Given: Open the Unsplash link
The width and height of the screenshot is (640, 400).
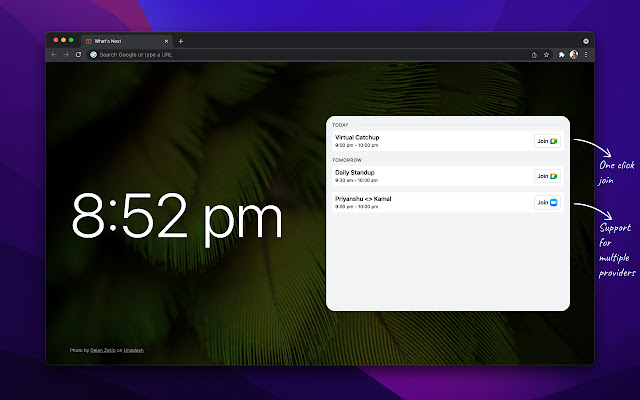Looking at the screenshot, I should click(x=134, y=350).
